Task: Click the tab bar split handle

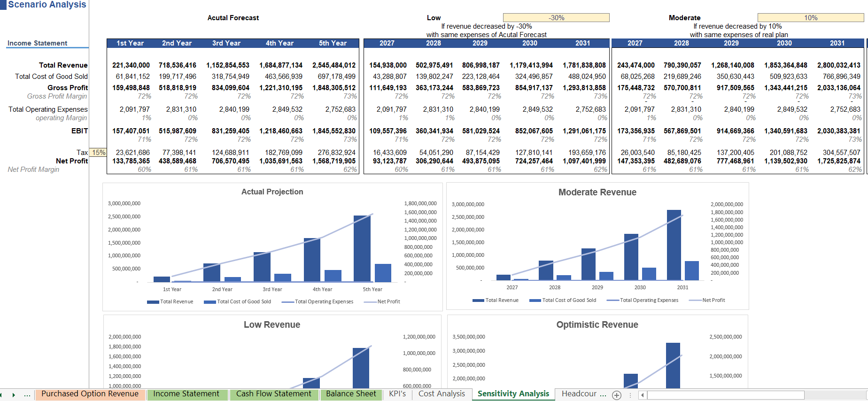Action: tap(630, 395)
